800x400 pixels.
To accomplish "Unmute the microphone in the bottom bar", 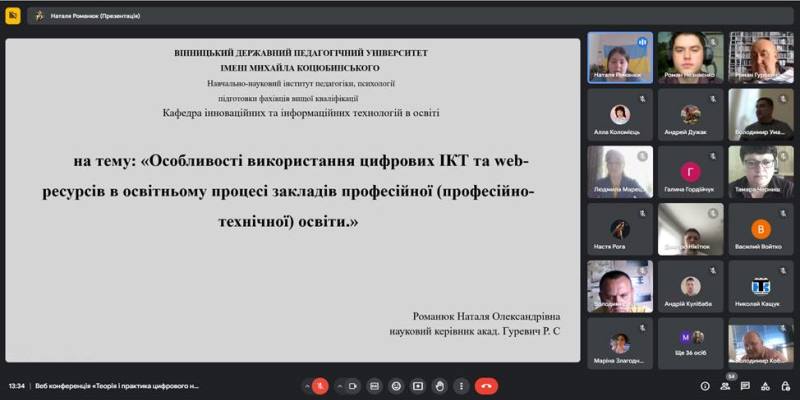I will (x=320, y=386).
